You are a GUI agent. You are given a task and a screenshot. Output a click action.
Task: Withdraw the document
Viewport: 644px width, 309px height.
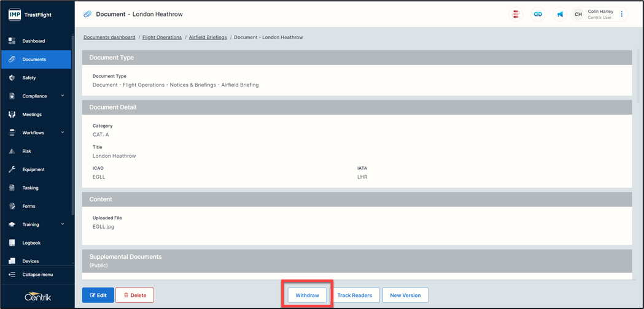307,295
